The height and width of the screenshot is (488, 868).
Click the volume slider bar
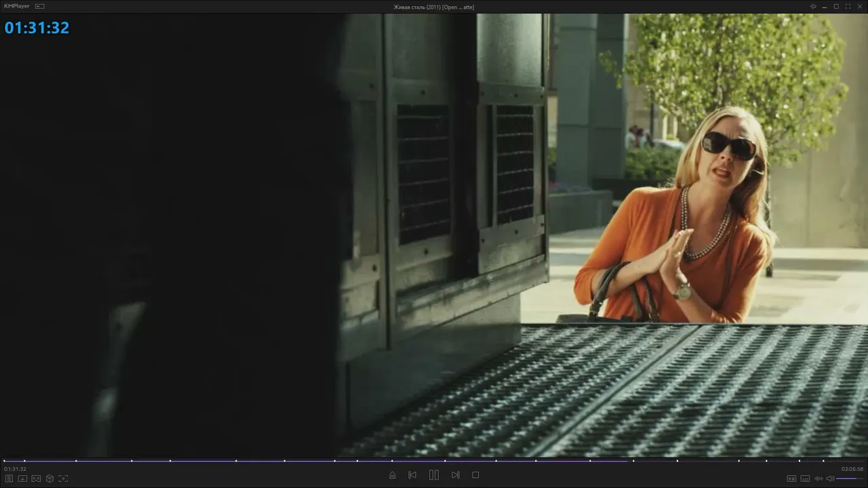pyautogui.click(x=850, y=479)
